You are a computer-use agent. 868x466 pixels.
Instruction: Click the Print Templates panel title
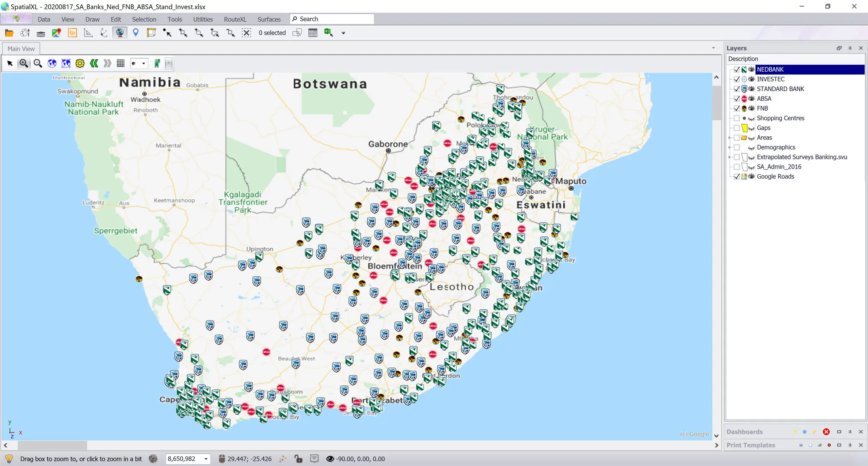pyautogui.click(x=751, y=445)
